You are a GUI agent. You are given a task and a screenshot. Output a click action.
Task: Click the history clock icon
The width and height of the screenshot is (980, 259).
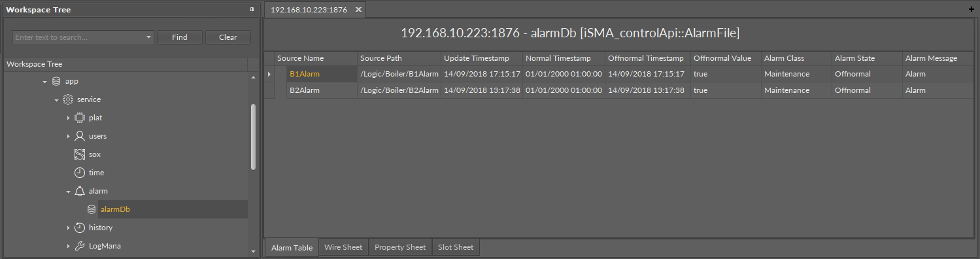coord(80,228)
